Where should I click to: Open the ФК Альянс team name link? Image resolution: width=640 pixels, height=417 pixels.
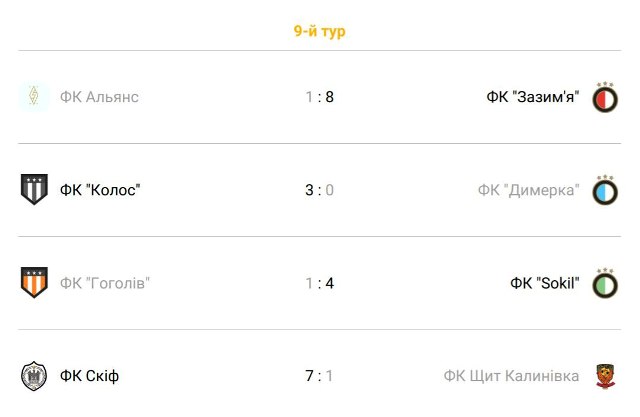pyautogui.click(x=99, y=97)
